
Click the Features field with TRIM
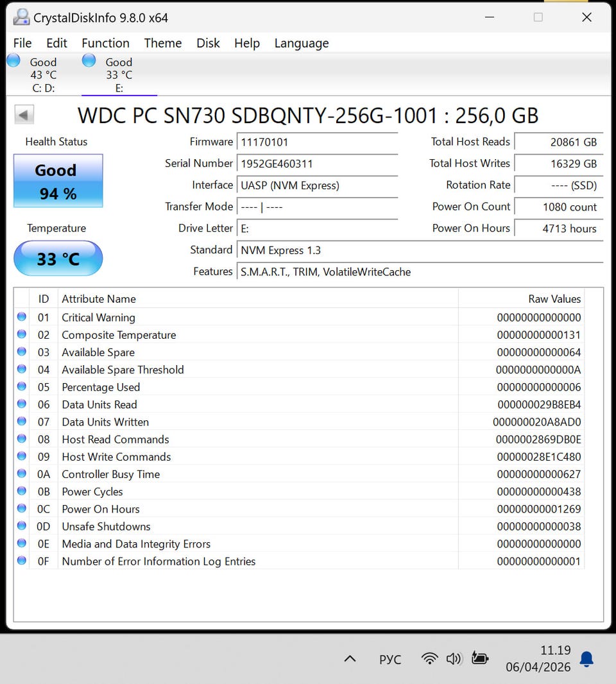[x=420, y=272]
